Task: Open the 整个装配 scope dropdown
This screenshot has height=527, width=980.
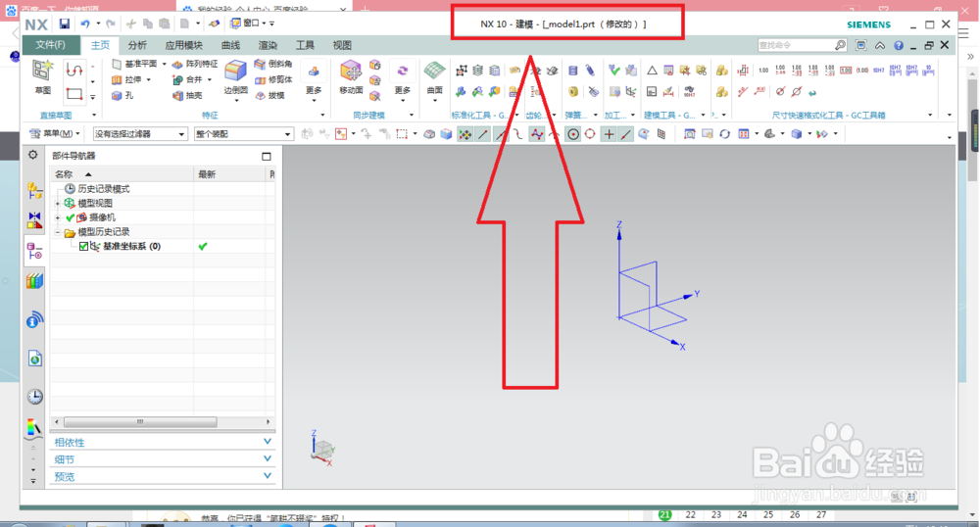Action: (x=243, y=133)
